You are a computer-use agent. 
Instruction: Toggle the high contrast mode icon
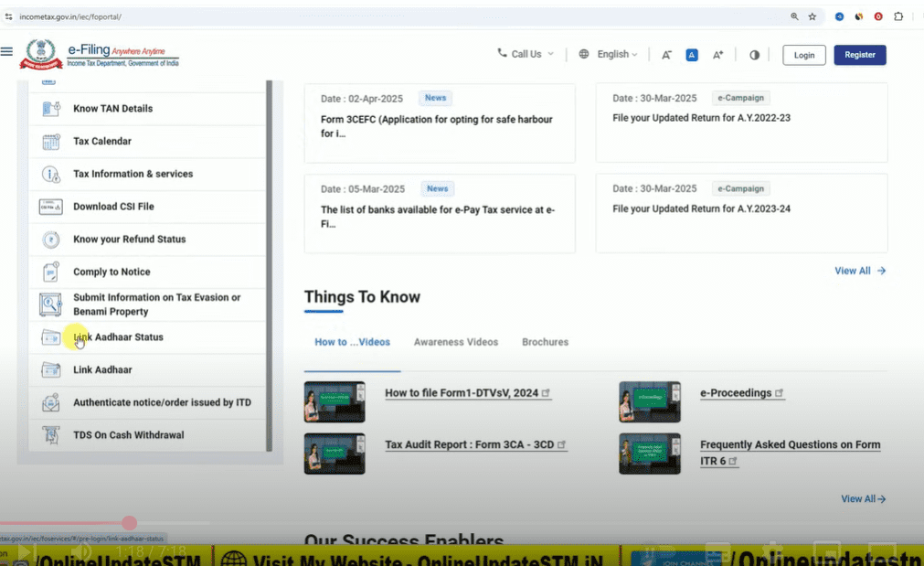(x=754, y=55)
